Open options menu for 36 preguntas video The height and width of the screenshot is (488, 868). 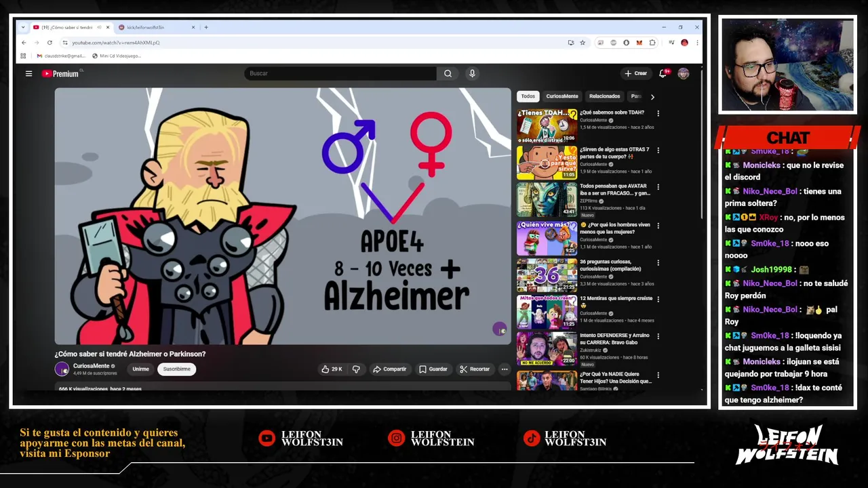pyautogui.click(x=658, y=262)
